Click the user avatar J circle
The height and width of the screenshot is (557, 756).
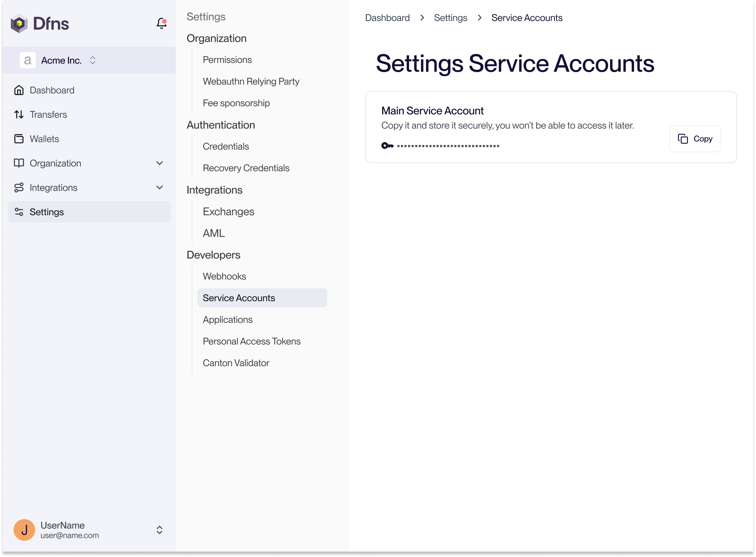(24, 530)
